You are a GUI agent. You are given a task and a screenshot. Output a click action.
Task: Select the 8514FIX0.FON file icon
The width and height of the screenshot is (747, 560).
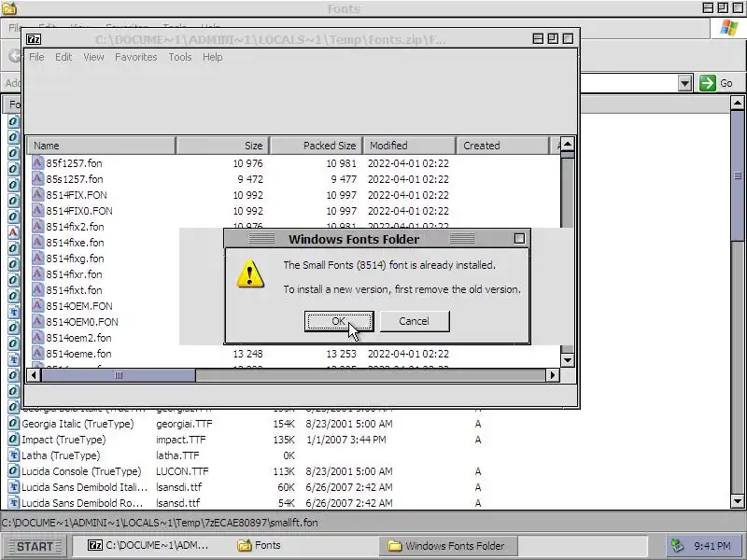(x=37, y=211)
